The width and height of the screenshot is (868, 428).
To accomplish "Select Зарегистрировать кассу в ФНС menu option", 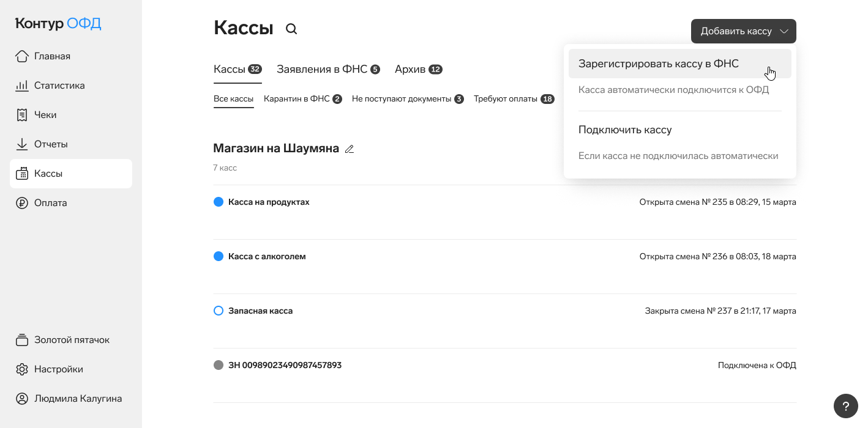I will [x=658, y=64].
